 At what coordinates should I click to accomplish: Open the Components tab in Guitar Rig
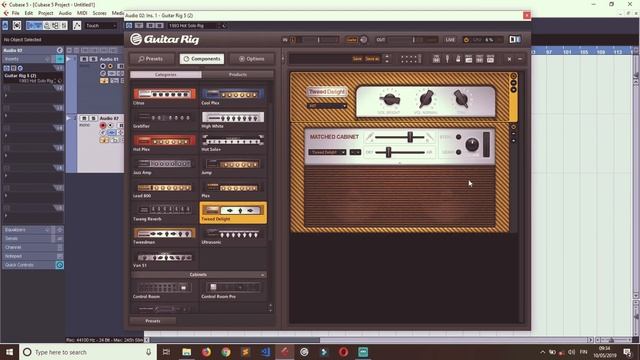click(202, 59)
